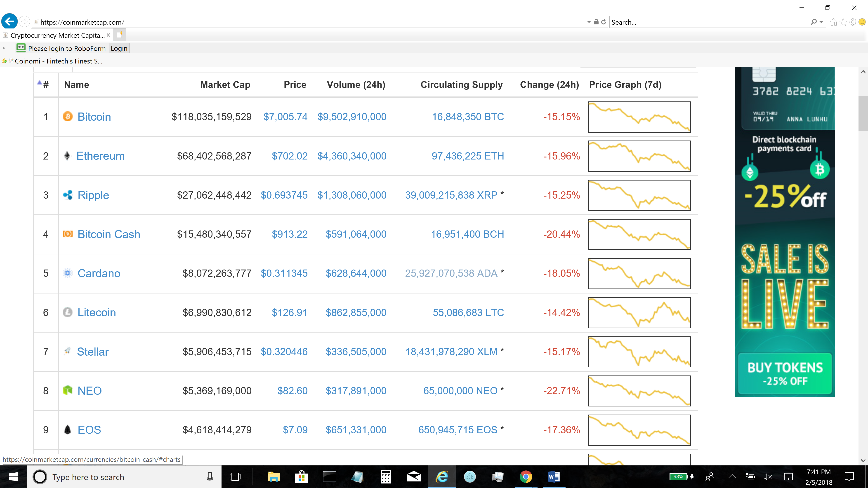The width and height of the screenshot is (868, 488).
Task: Click the Ethereum coin logo icon
Action: (x=67, y=156)
